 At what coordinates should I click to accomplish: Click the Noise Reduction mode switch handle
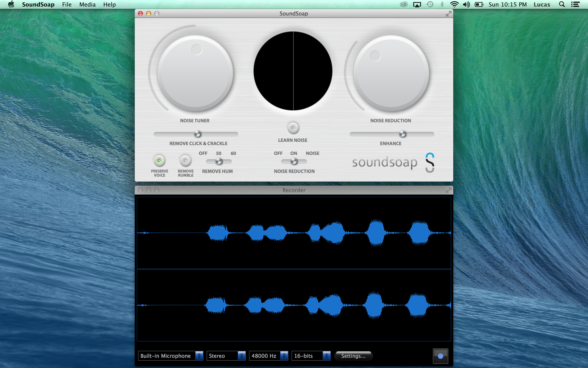[294, 161]
